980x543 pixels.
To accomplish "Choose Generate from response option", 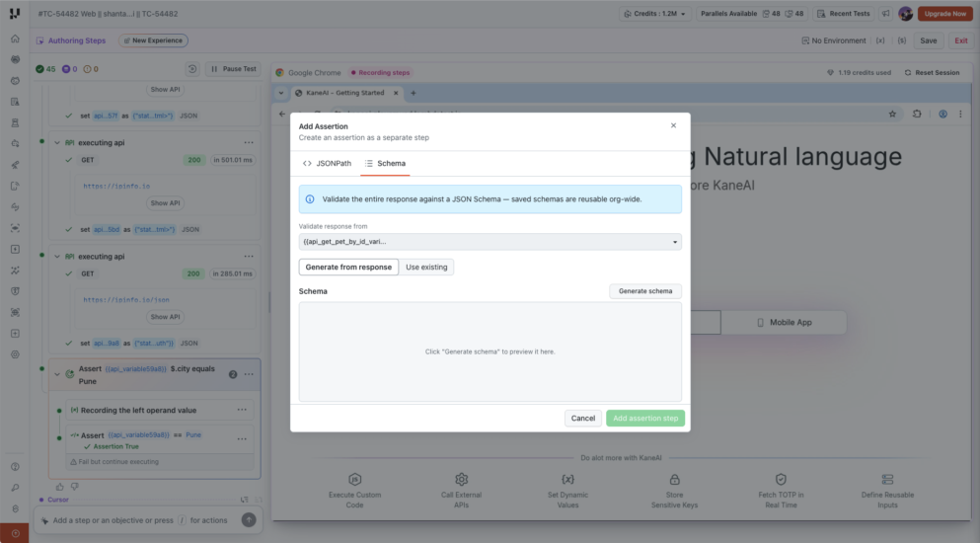I will pyautogui.click(x=348, y=268).
